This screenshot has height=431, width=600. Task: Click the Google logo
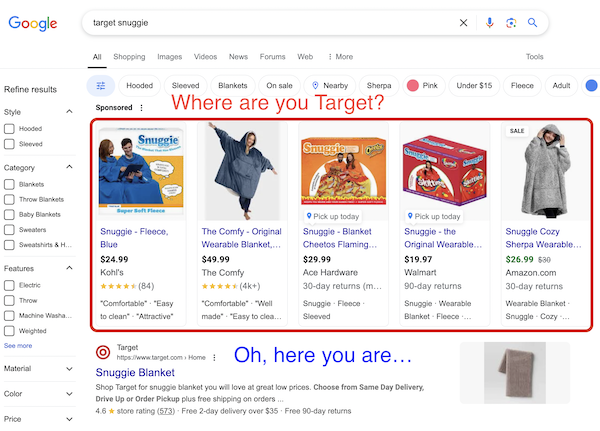pyautogui.click(x=33, y=23)
